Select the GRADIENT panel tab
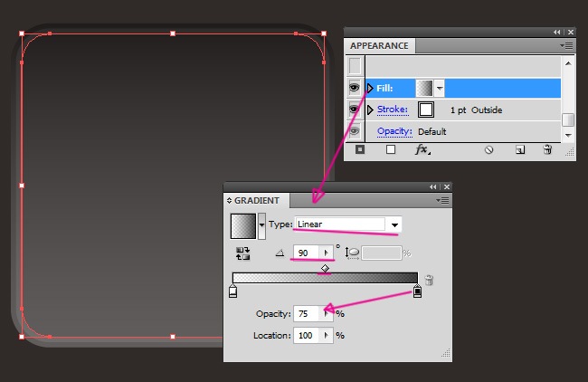Viewport: 588px width, 382px height. (257, 201)
